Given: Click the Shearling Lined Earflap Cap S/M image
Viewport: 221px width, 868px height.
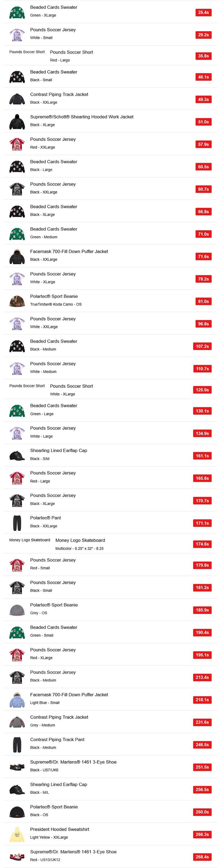Looking at the screenshot, I should (17, 456).
